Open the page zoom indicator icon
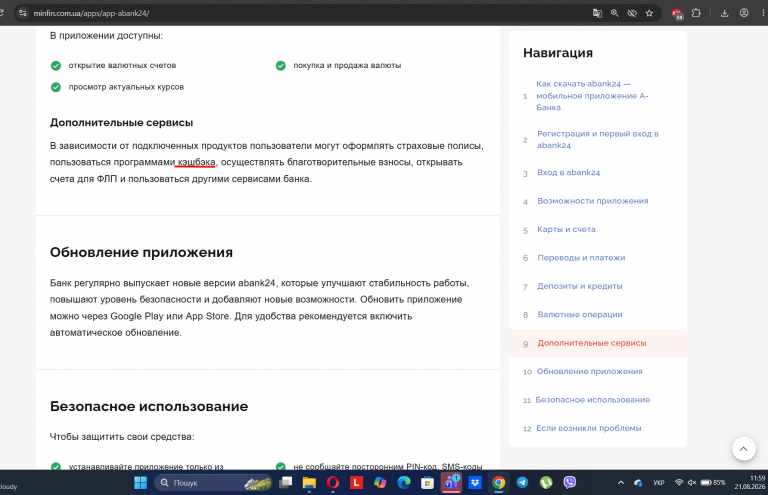The image size is (768, 495). click(614, 13)
